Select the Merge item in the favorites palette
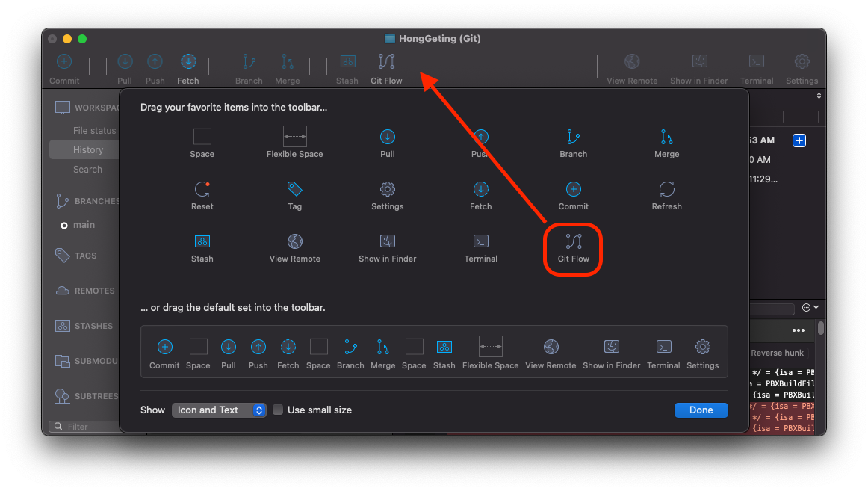868x491 pixels. point(666,143)
